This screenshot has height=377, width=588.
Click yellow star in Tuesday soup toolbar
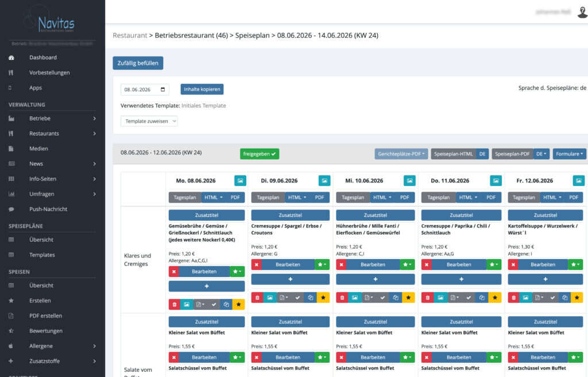tap(323, 298)
